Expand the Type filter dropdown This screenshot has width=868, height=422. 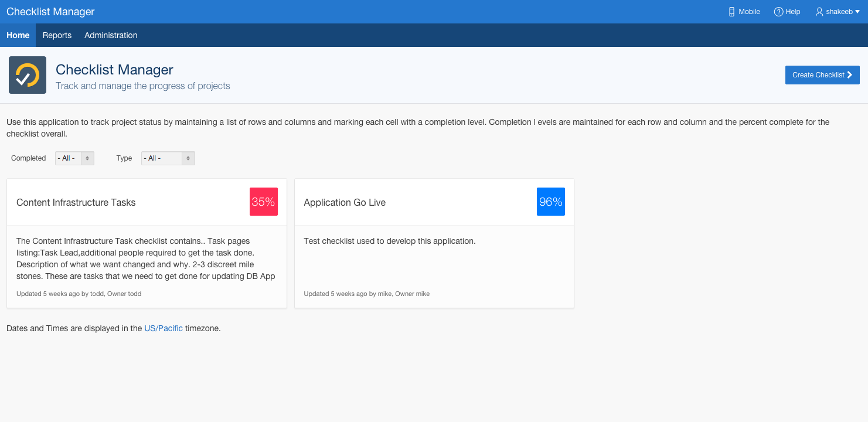168,158
